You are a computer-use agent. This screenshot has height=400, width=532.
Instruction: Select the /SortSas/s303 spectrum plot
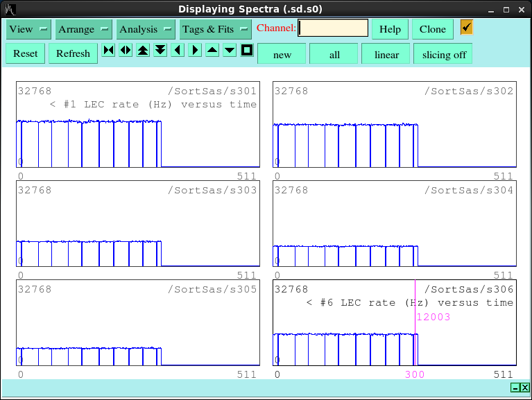pyautogui.click(x=138, y=224)
